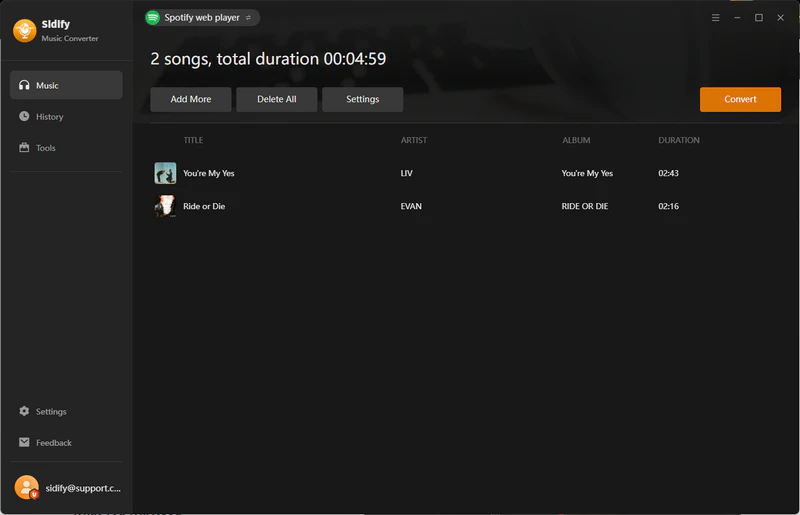Click the Add More button

[x=191, y=99]
